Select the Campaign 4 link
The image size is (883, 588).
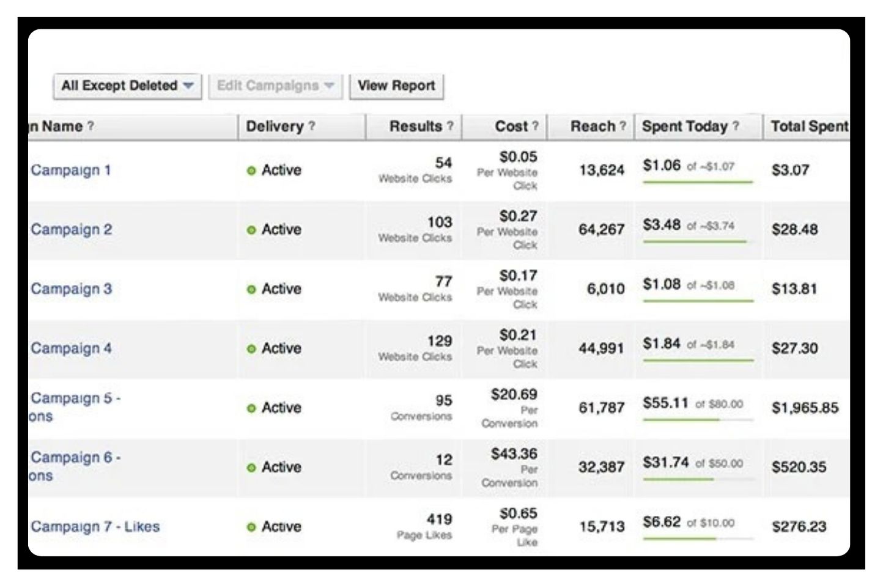pyautogui.click(x=71, y=348)
